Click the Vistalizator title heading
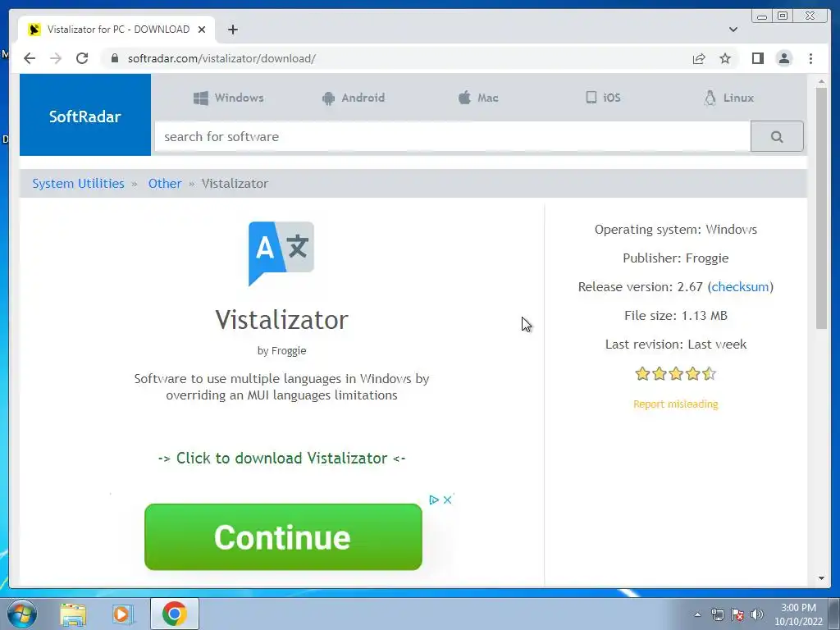Image resolution: width=840 pixels, height=630 pixels. click(x=282, y=320)
